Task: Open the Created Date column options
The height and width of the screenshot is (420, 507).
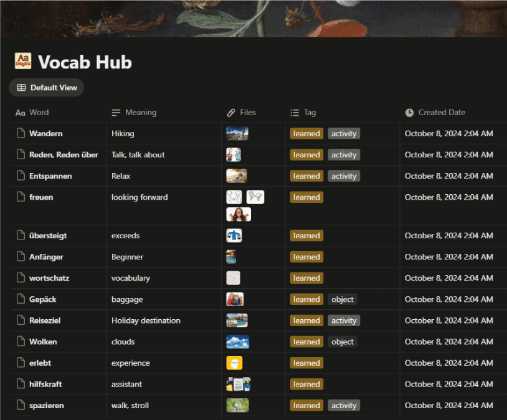Action: click(442, 113)
